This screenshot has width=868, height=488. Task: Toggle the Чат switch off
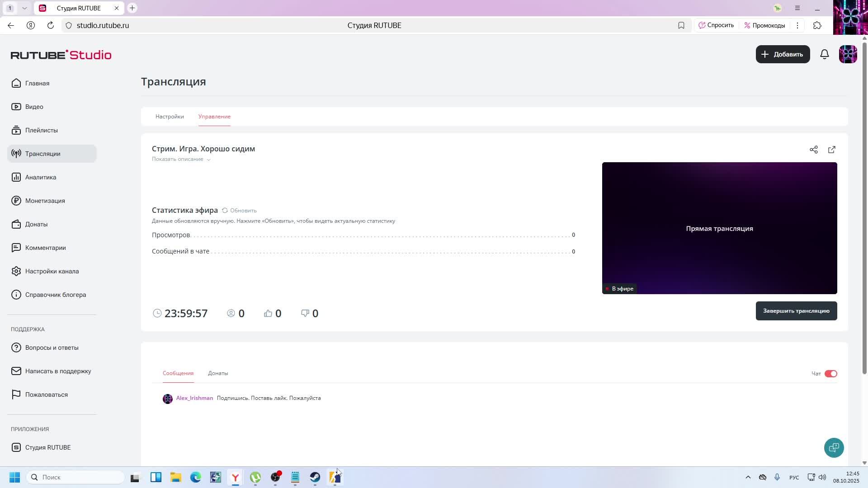[831, 374]
